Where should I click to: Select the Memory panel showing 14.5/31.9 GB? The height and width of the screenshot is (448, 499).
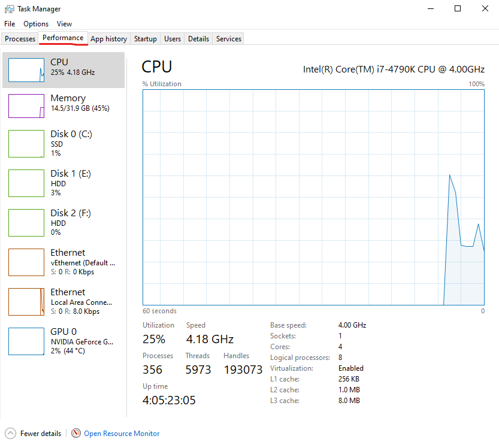click(63, 107)
